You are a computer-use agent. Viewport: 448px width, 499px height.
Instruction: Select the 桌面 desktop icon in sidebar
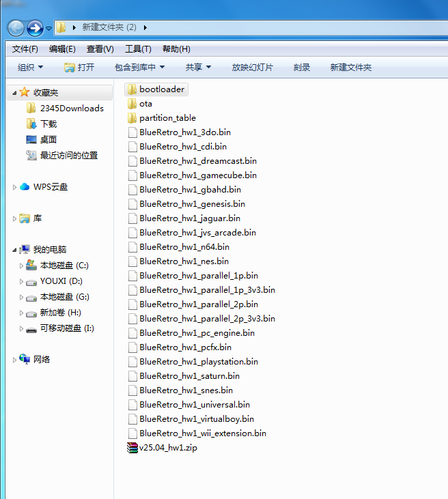tap(31, 140)
